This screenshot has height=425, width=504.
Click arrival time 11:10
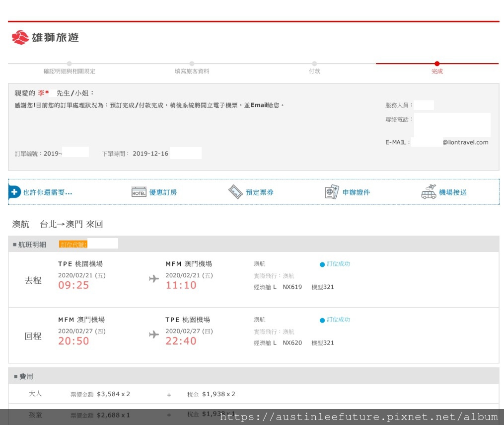point(181,285)
